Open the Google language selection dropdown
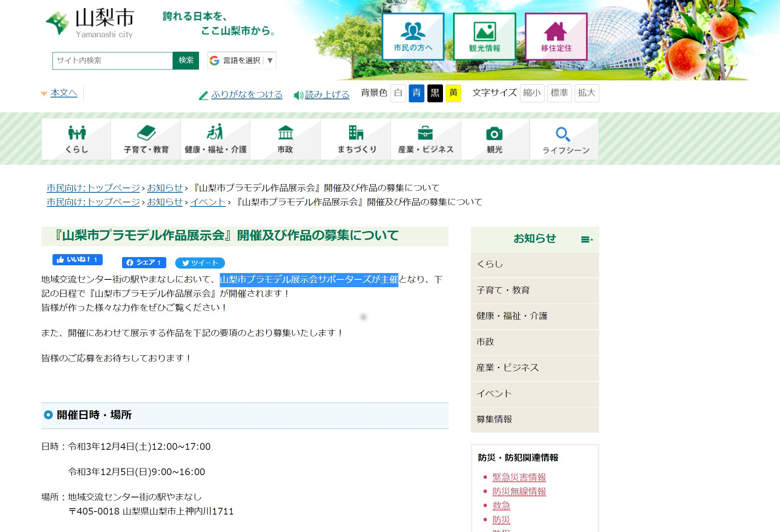Viewport: 780px width, 532px height. point(242,60)
